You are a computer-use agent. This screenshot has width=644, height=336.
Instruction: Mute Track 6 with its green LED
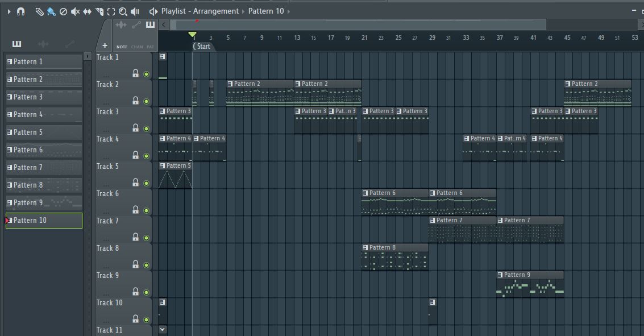coord(146,211)
